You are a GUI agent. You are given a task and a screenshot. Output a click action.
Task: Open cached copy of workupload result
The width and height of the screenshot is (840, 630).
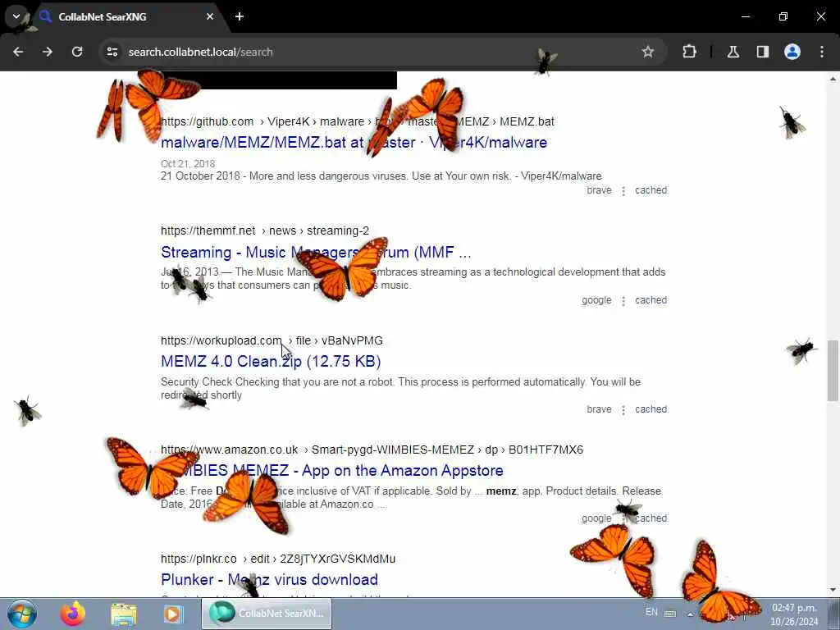(651, 409)
